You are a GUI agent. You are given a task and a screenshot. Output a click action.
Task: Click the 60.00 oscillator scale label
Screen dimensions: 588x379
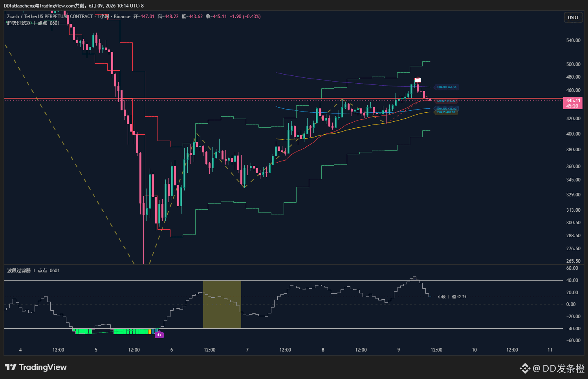click(572, 268)
